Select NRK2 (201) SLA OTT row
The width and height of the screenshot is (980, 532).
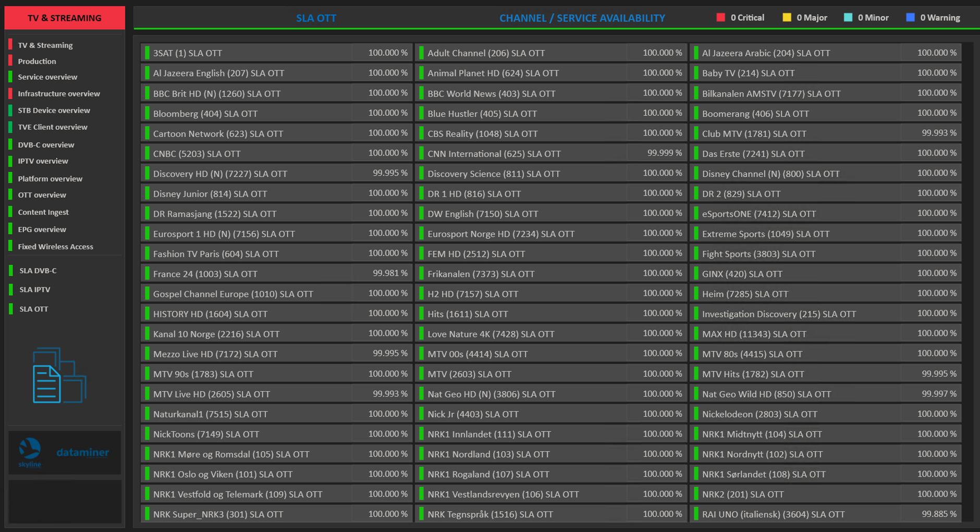click(826, 494)
